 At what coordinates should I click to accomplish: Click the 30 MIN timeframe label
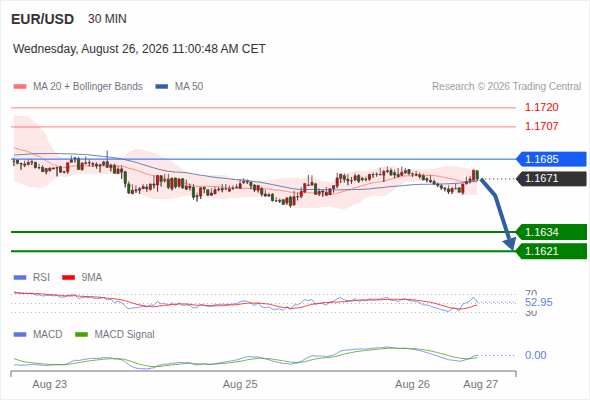pos(107,19)
